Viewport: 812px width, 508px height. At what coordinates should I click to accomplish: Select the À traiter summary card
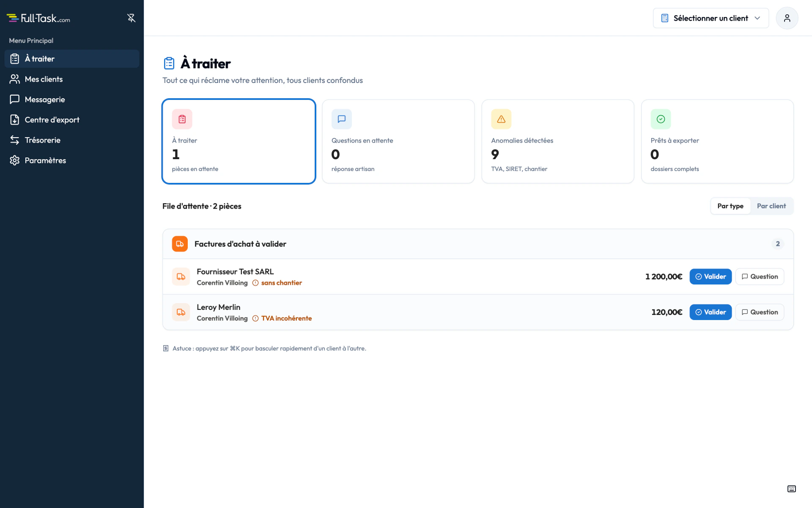click(239, 141)
